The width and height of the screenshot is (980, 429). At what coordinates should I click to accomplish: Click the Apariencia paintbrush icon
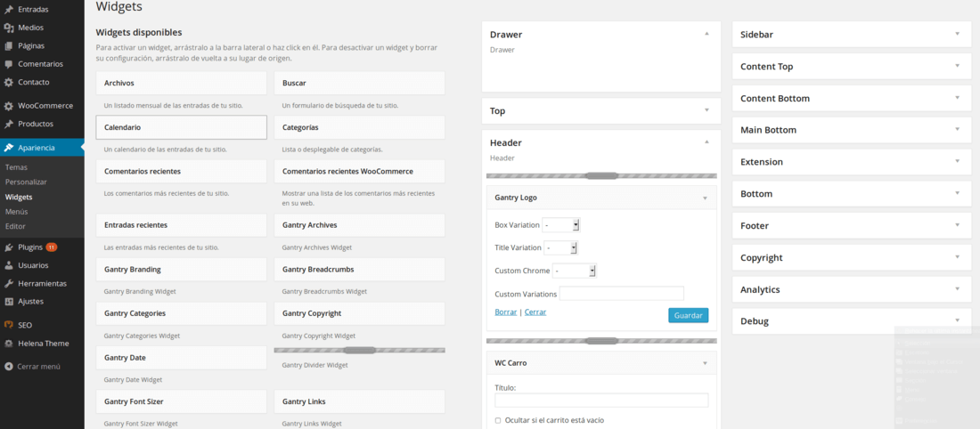(9, 148)
